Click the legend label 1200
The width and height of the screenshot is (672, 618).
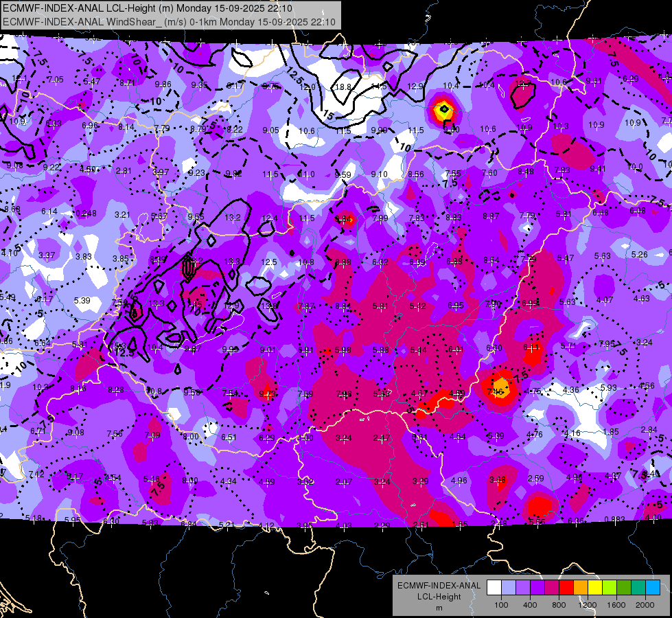point(587,605)
